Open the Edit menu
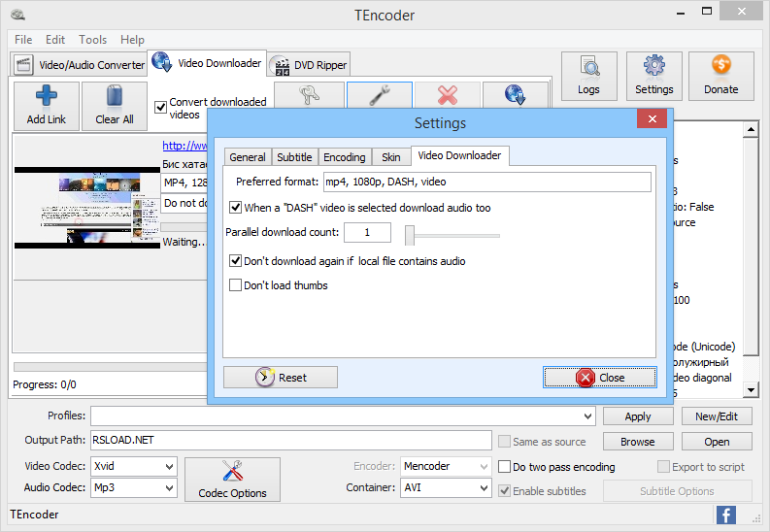The width and height of the screenshot is (770, 532). point(55,40)
